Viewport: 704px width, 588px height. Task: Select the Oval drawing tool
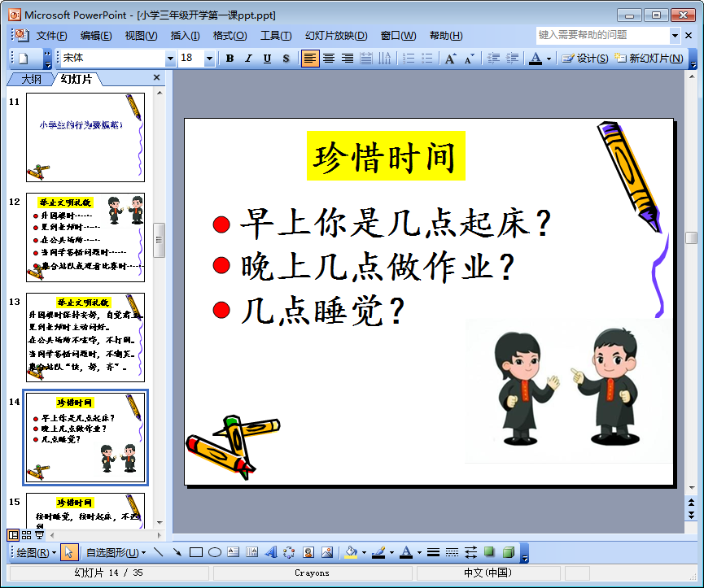tap(215, 552)
